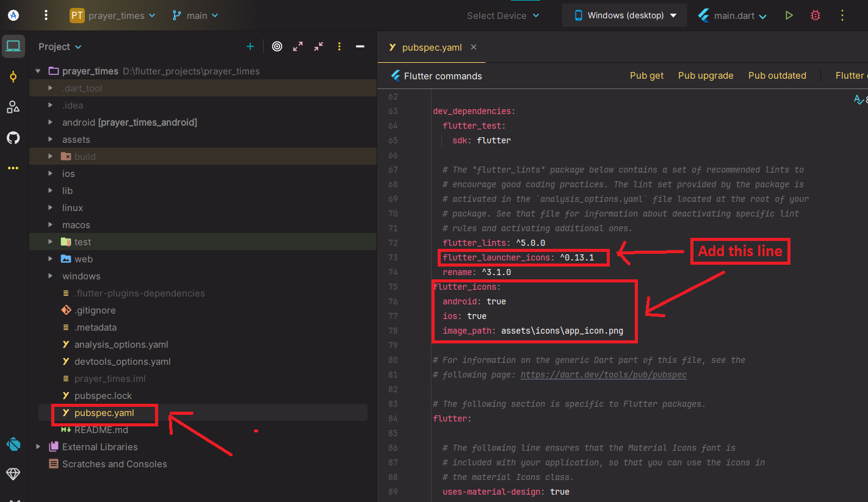Click the Run green play icon

[789, 15]
